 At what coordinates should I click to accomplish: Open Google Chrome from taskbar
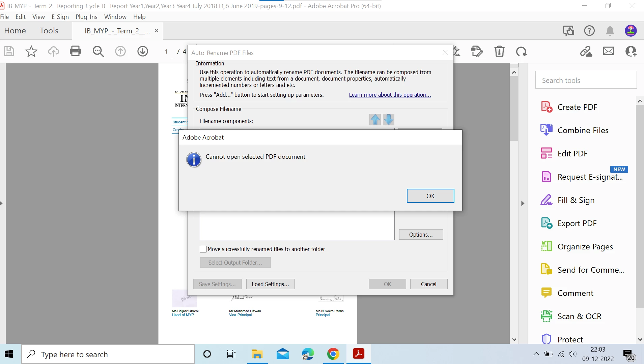[333, 354]
